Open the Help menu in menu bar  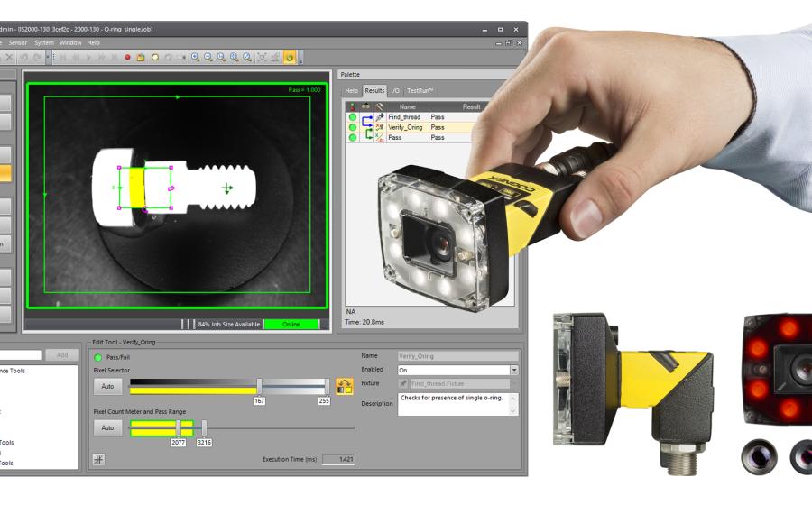pos(93,43)
